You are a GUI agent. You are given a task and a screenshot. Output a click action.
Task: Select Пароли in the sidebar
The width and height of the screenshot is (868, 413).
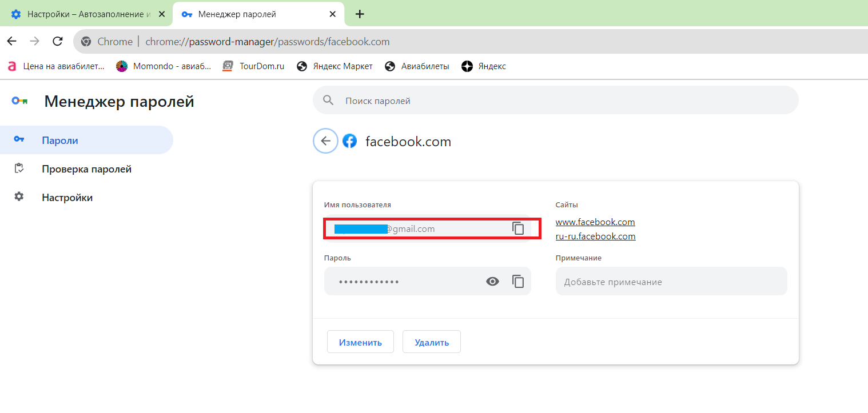(86, 140)
